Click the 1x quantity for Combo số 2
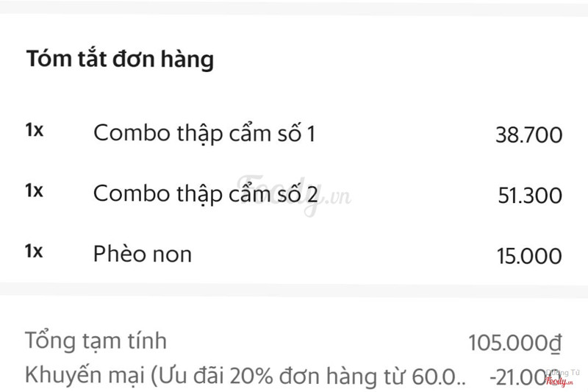 point(34,191)
